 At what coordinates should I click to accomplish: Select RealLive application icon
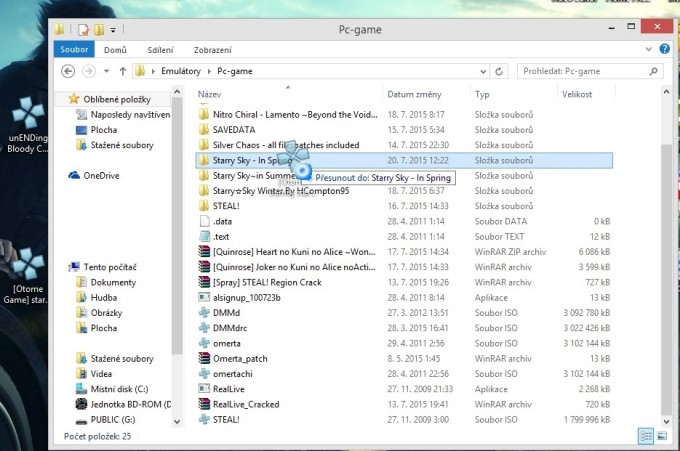pos(204,389)
